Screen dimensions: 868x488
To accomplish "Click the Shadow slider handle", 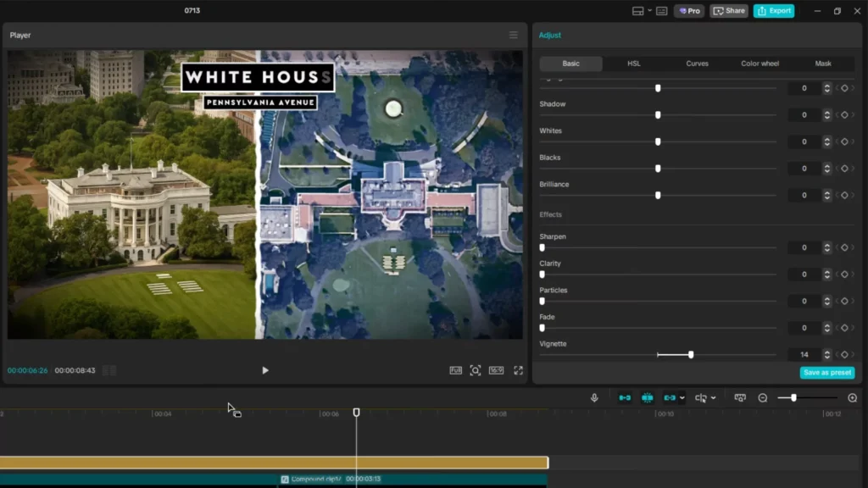I will click(658, 115).
